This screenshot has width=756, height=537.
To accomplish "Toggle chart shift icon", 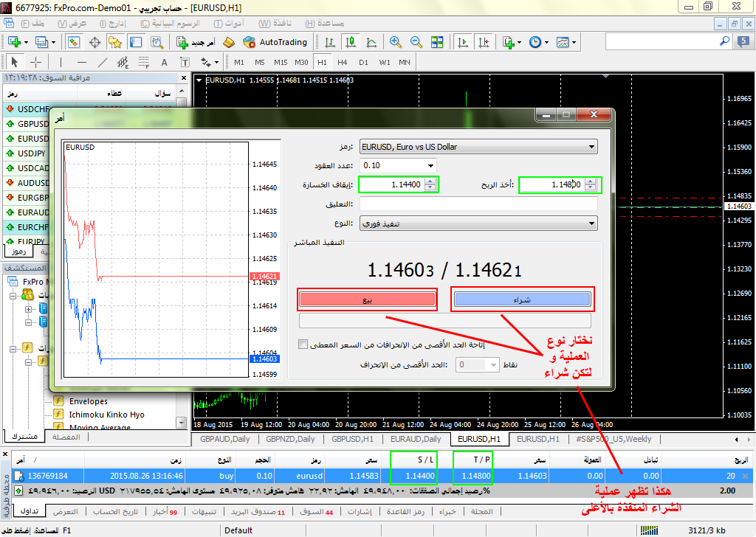I will [484, 42].
